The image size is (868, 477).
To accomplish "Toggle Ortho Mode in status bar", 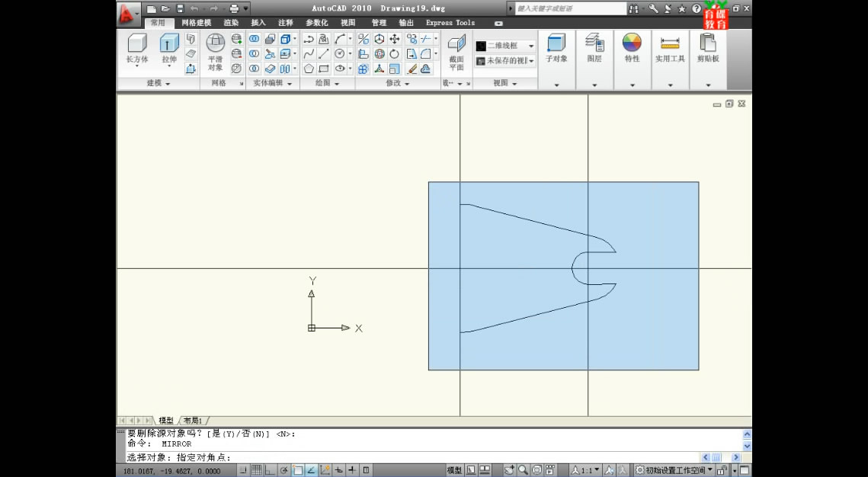I will click(x=270, y=470).
